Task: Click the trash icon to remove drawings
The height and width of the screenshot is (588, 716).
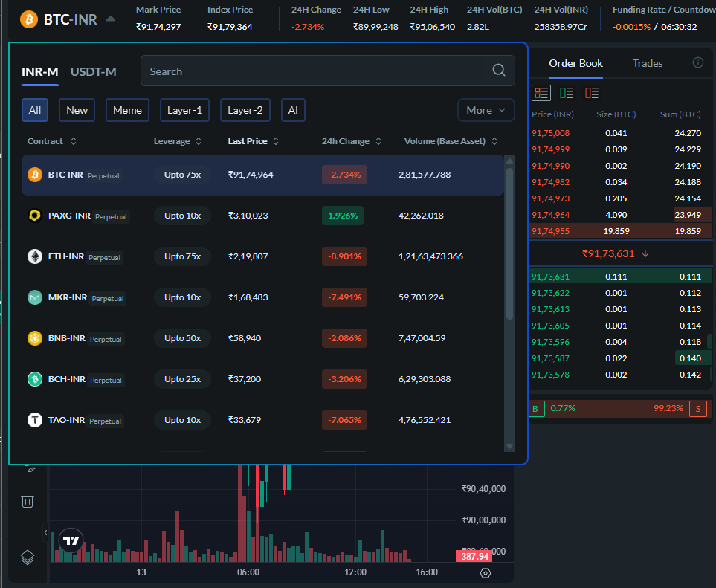Action: (x=28, y=500)
